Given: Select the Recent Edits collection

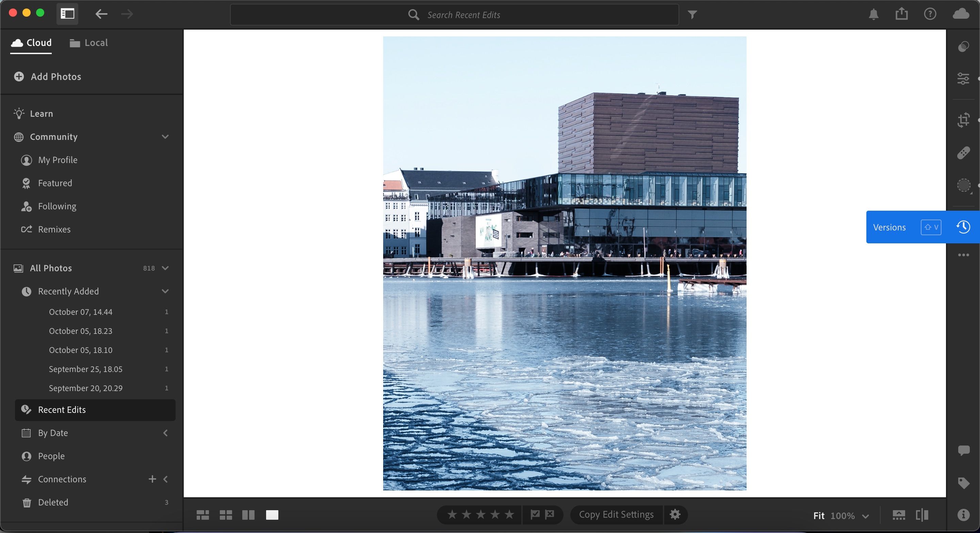Looking at the screenshot, I should (x=62, y=410).
